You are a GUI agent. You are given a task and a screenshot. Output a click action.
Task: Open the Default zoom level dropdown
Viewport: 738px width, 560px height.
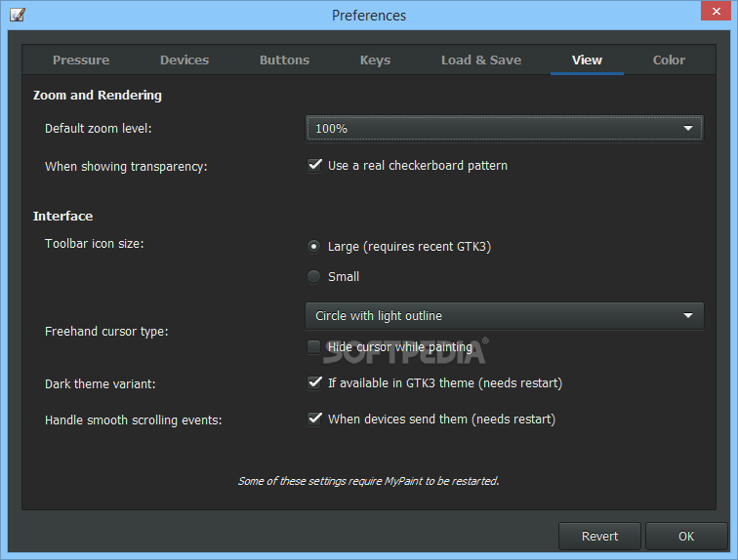click(504, 129)
